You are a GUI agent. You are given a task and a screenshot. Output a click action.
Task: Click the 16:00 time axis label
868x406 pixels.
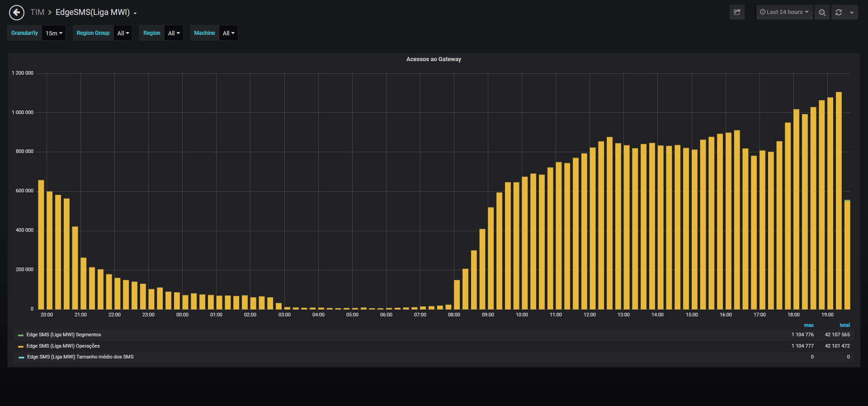pos(726,315)
